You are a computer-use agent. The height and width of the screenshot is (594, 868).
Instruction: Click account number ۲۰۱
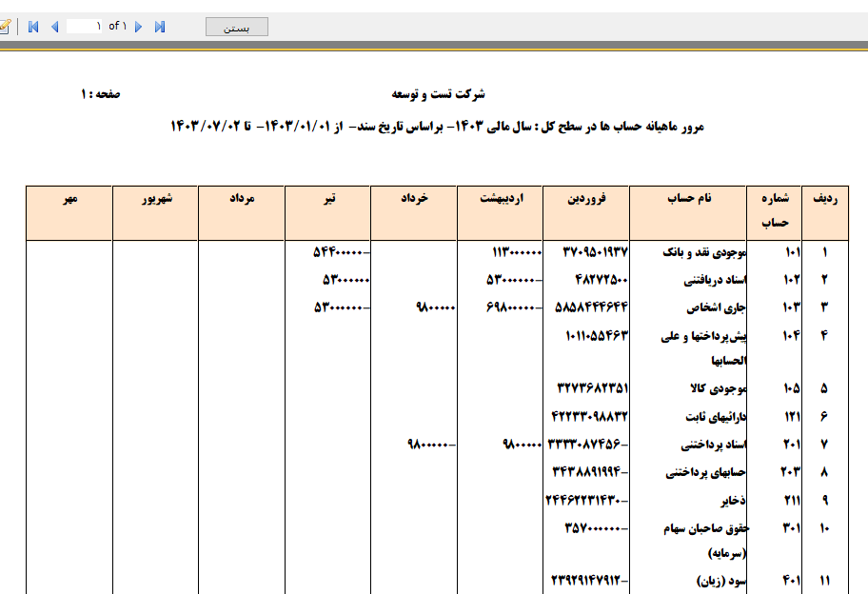tap(791, 445)
